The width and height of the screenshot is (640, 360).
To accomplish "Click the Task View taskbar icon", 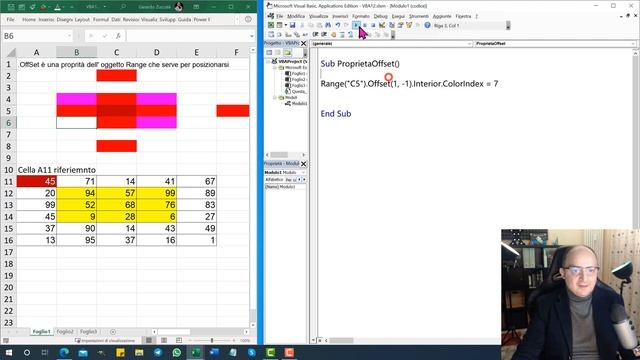I will 45,352.
